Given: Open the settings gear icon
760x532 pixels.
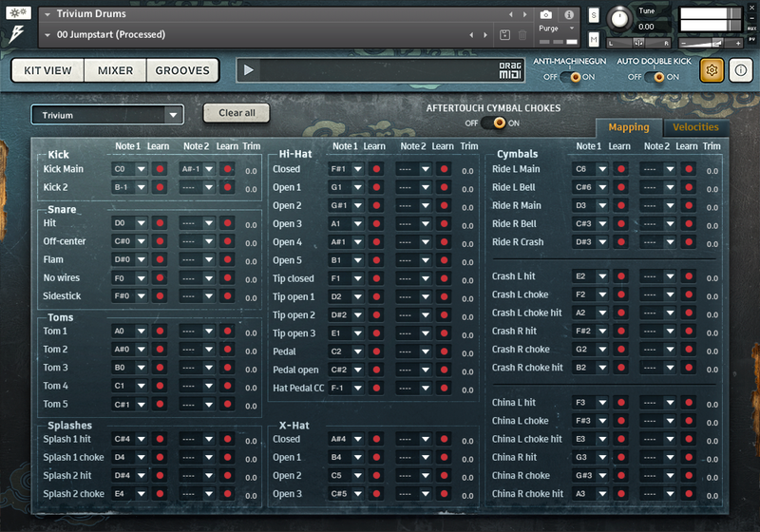Looking at the screenshot, I should tap(711, 70).
